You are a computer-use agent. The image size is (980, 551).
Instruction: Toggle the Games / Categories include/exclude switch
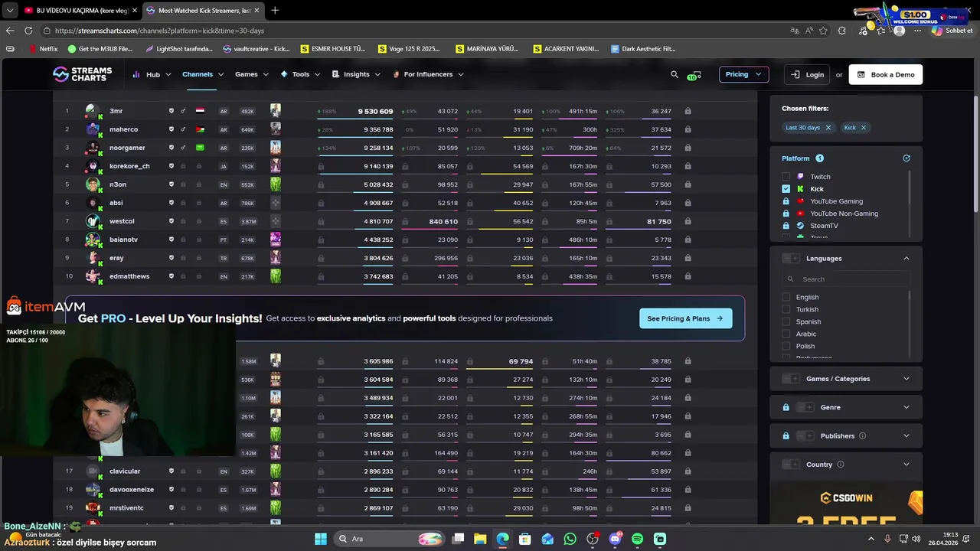791,379
